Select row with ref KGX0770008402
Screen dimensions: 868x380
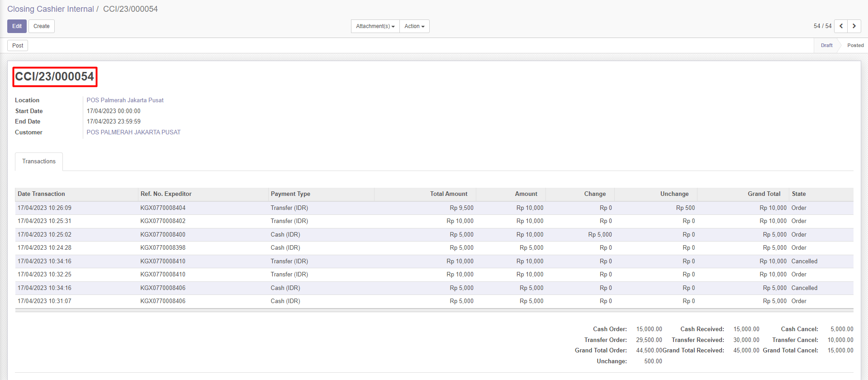(x=434, y=221)
